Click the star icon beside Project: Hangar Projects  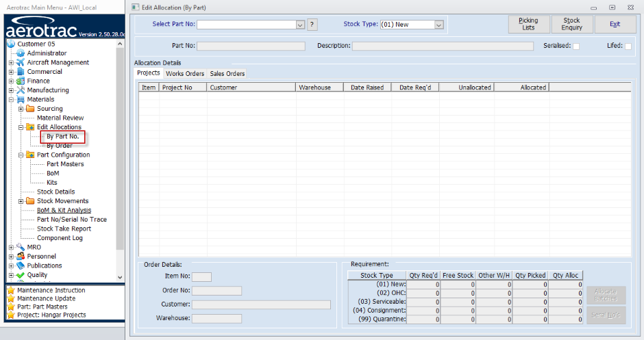[x=11, y=315]
